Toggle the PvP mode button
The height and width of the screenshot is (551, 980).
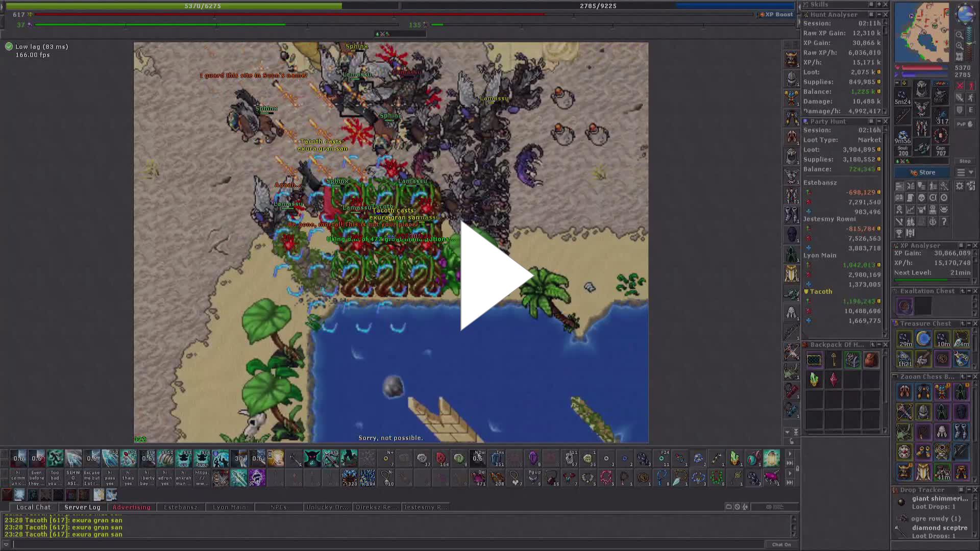[x=964, y=124]
